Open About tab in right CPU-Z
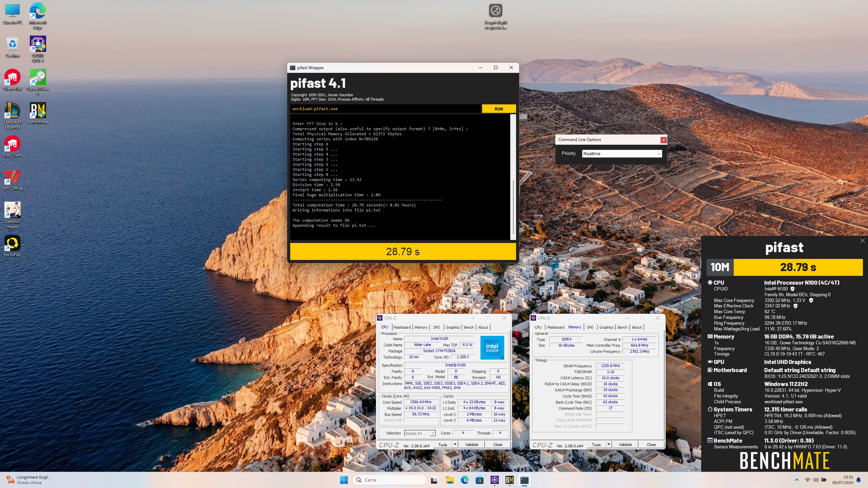Viewport: 868px width, 488px height. point(637,327)
